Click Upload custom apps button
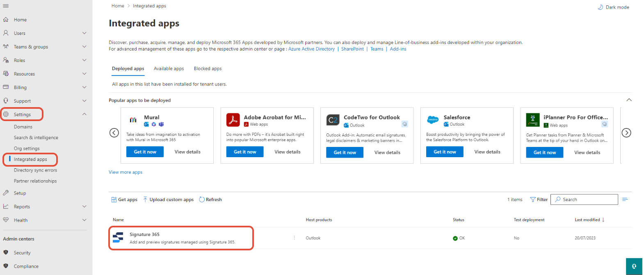This screenshot has width=644, height=275. 168,199
